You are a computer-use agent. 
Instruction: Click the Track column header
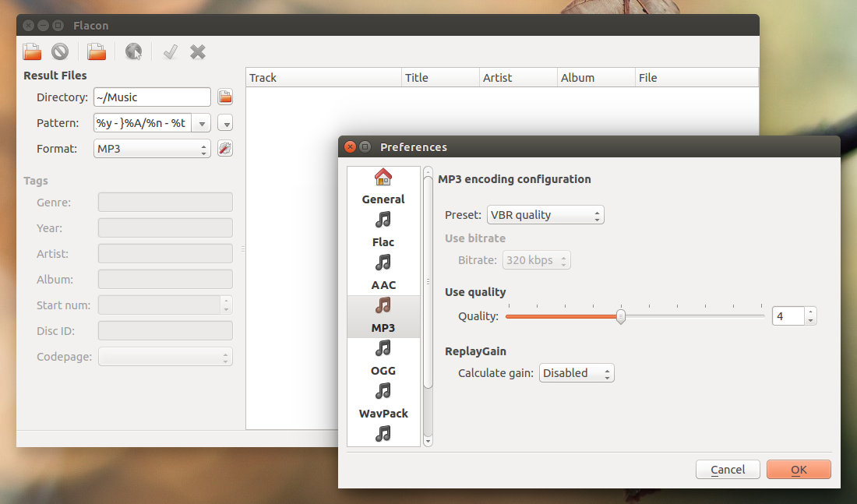click(x=323, y=78)
